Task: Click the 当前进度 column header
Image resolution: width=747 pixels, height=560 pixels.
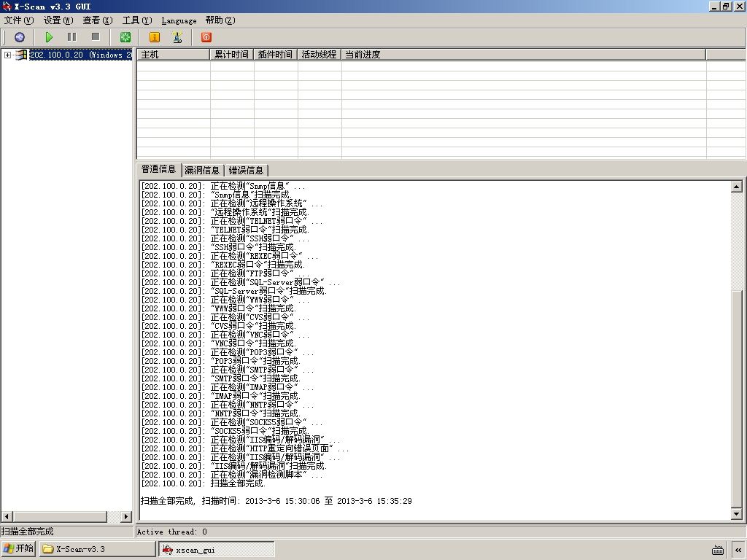Action: coord(524,55)
